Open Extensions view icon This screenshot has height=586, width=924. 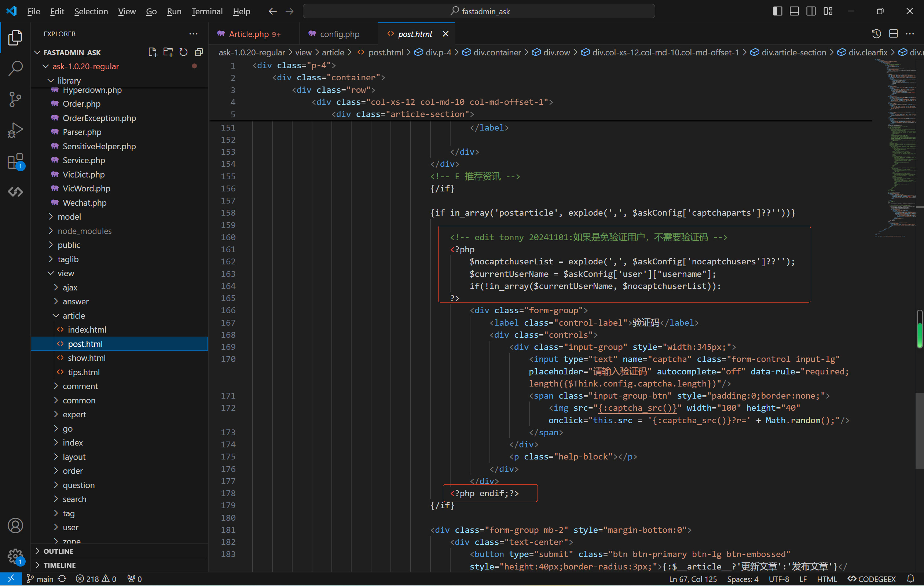click(15, 161)
